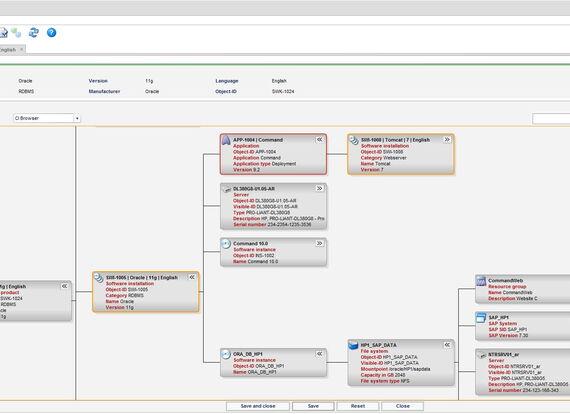Open the CI Browser dropdown arrow
Screen dimensions: 570x414
[x=77, y=118]
